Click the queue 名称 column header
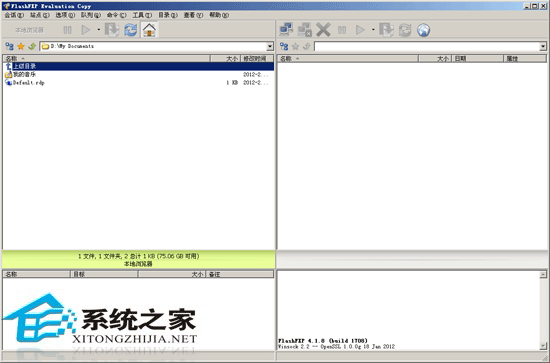 36,274
